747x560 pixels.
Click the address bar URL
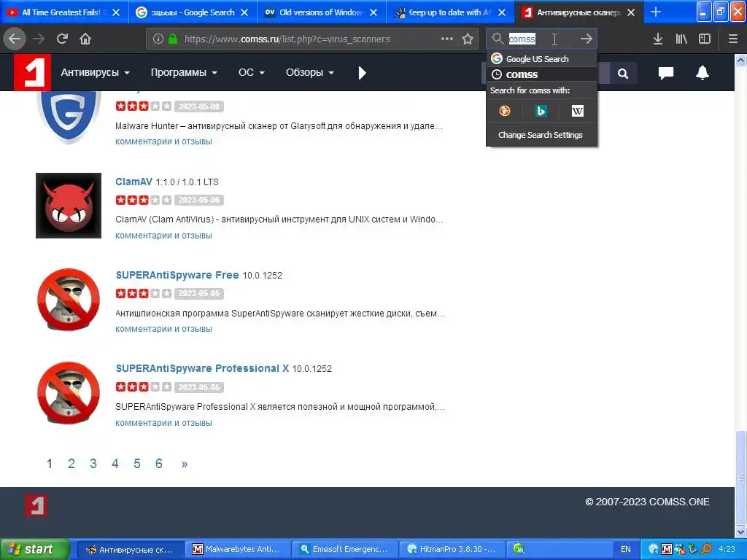coord(287,39)
